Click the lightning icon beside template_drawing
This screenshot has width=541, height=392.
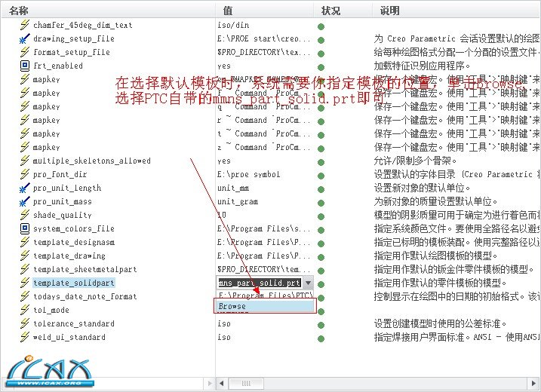24,256
